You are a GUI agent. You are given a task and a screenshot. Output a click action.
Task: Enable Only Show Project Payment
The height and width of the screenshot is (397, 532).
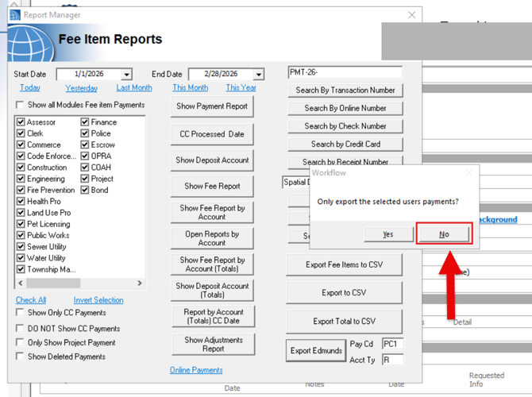click(x=20, y=342)
